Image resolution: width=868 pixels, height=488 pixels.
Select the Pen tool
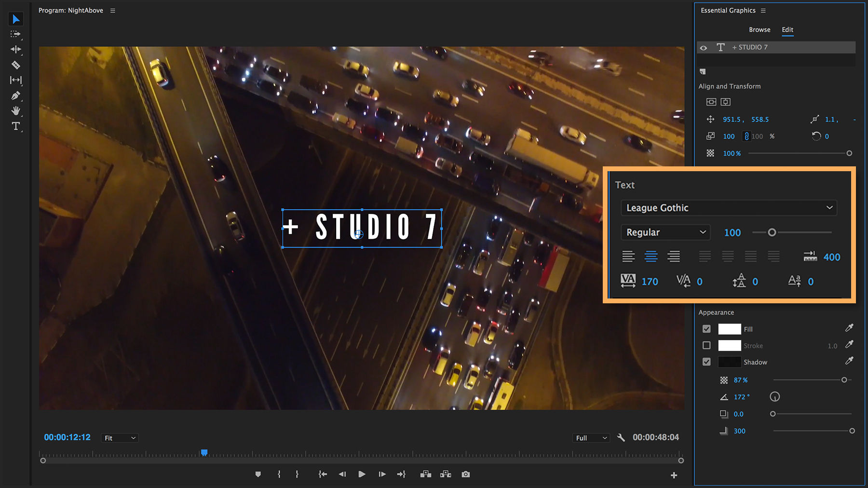[16, 95]
